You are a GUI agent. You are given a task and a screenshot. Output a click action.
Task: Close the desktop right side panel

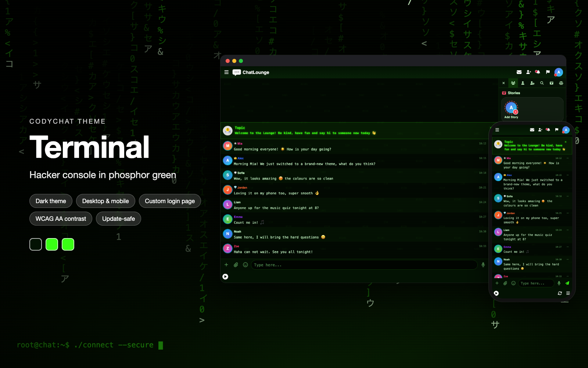pos(503,83)
